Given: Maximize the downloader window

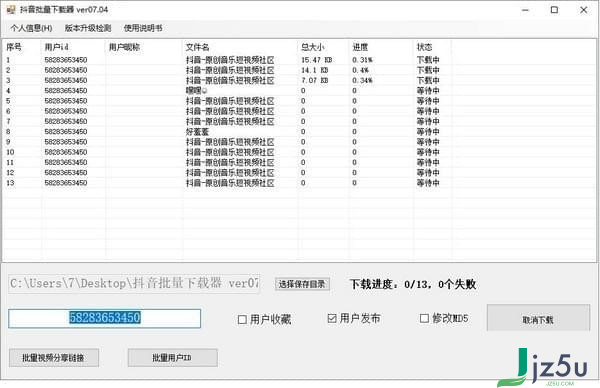Looking at the screenshot, I should 554,10.
